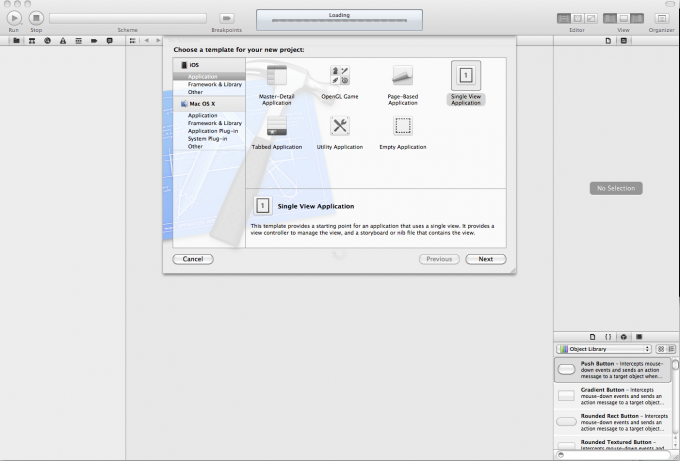Choose Utility Application template
Viewport: 680px width, 461px height.
tap(340, 133)
